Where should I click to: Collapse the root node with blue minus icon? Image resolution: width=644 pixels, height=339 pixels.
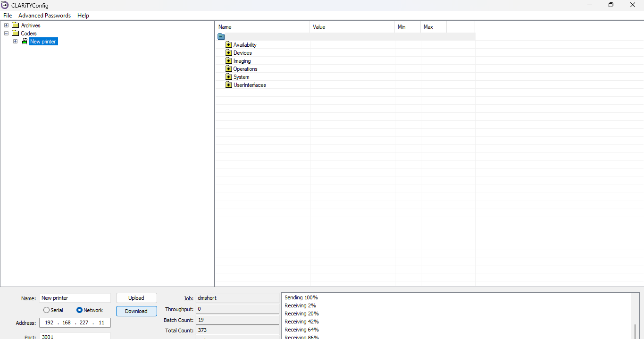(221, 36)
